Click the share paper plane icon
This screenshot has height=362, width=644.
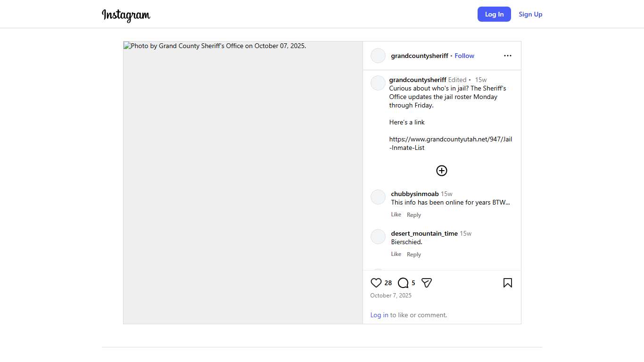427,283
